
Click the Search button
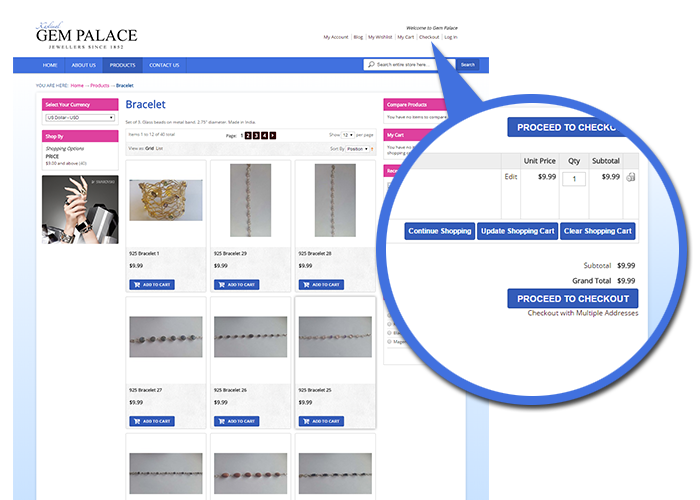468,65
